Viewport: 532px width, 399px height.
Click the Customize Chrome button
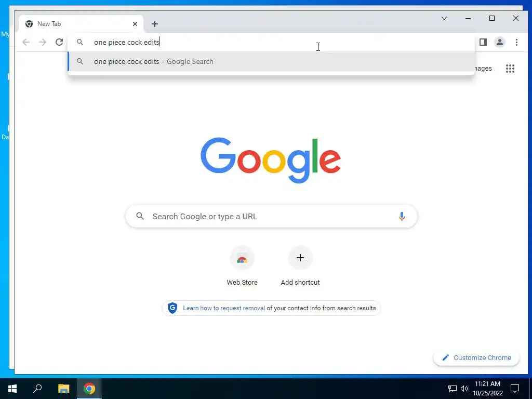coord(476,357)
